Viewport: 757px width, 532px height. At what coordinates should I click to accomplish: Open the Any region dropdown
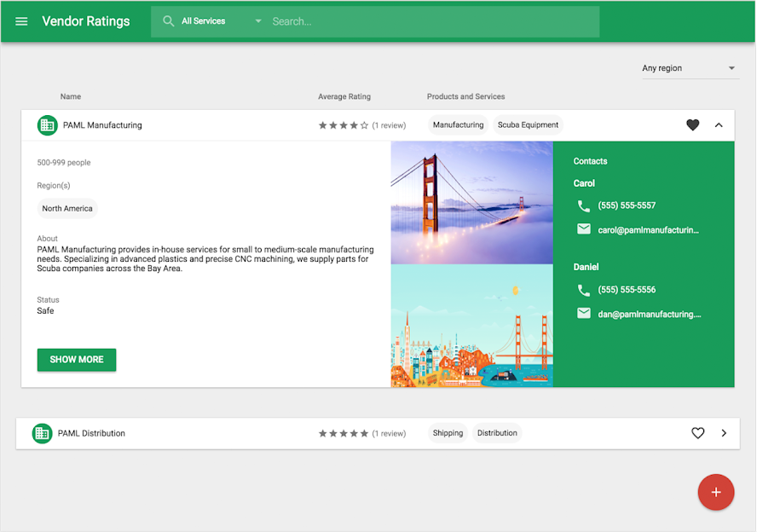689,68
